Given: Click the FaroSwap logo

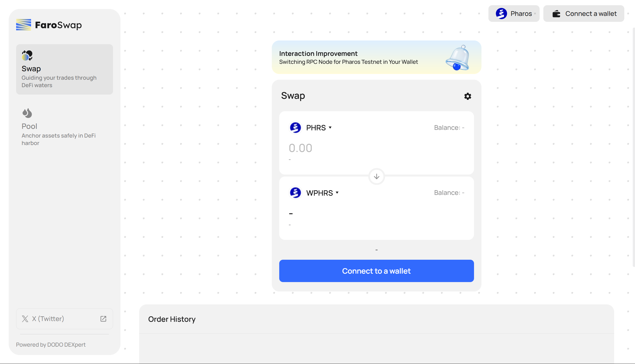Looking at the screenshot, I should [49, 25].
